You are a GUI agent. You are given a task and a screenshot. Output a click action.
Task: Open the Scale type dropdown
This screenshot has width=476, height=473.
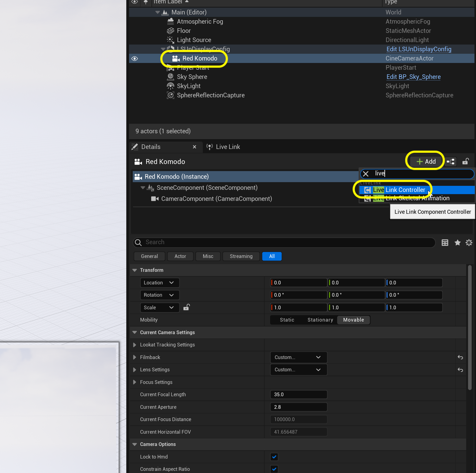pyautogui.click(x=159, y=307)
